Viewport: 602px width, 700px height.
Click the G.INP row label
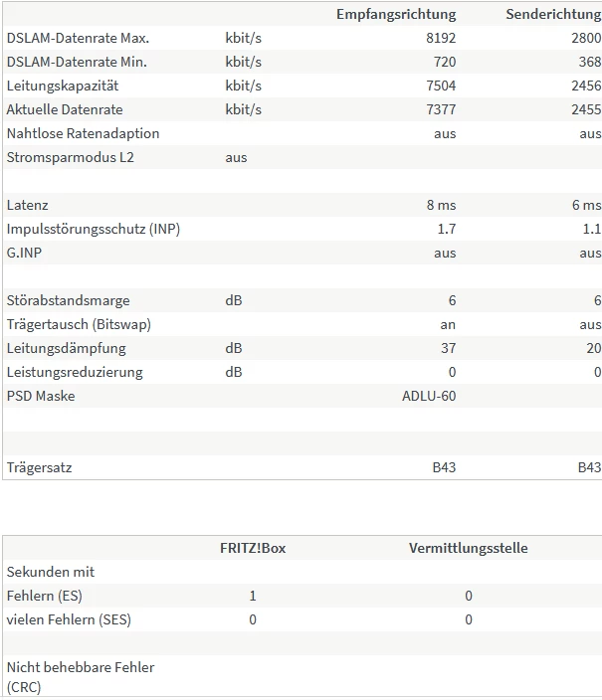pos(24,253)
